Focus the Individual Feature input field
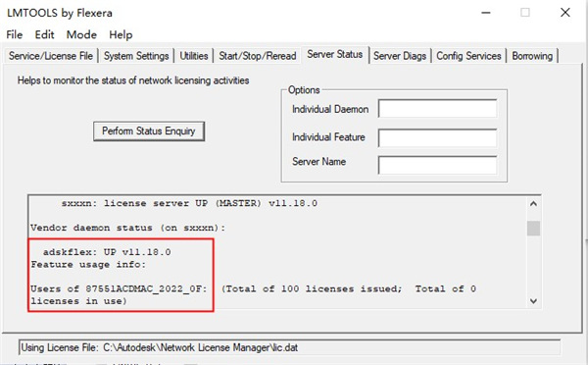This screenshot has height=365, width=588. click(x=438, y=137)
